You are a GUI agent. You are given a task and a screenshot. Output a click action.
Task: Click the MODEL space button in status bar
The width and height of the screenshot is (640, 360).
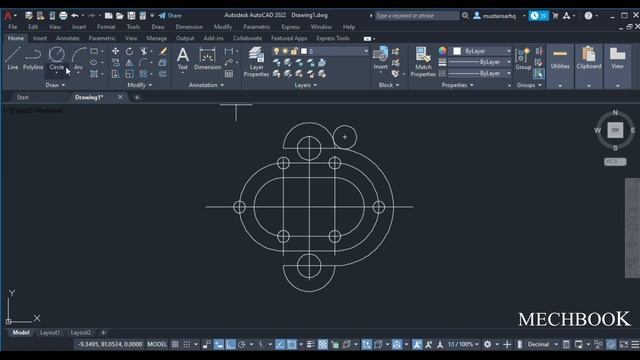157,344
